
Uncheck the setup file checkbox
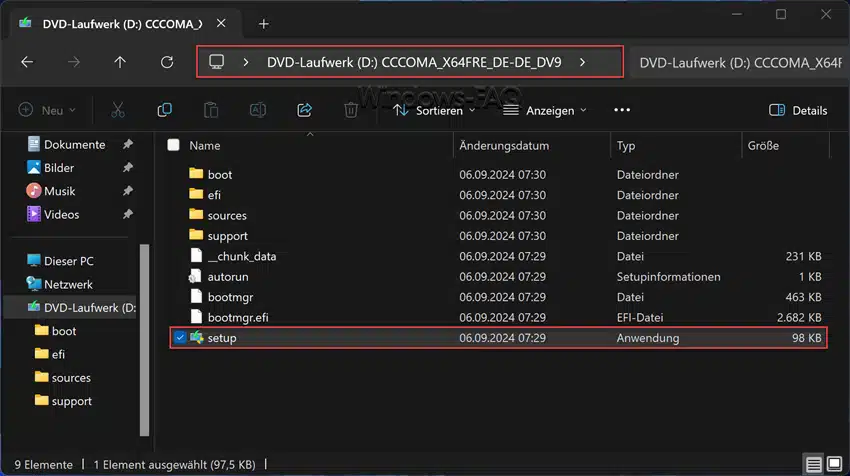(x=179, y=337)
